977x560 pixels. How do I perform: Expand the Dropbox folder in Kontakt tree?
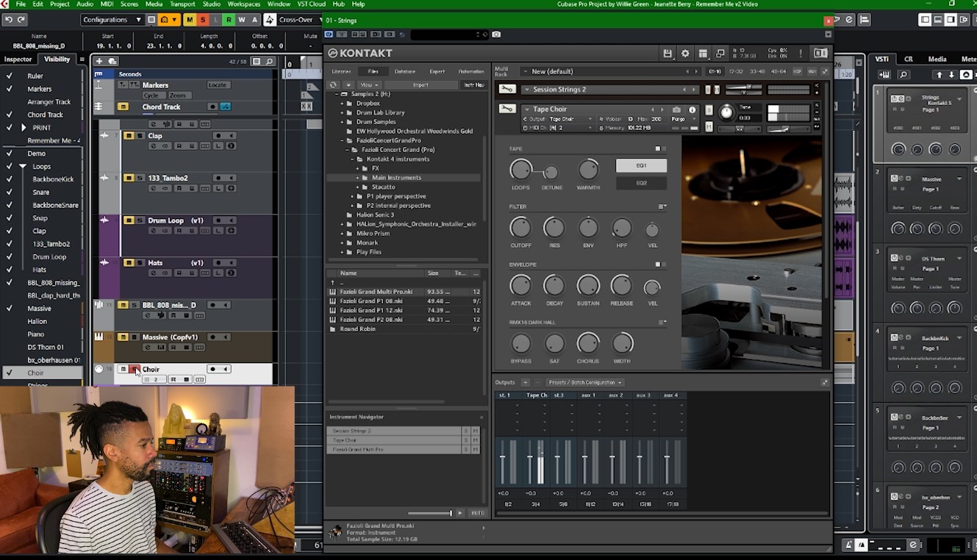[x=343, y=104]
